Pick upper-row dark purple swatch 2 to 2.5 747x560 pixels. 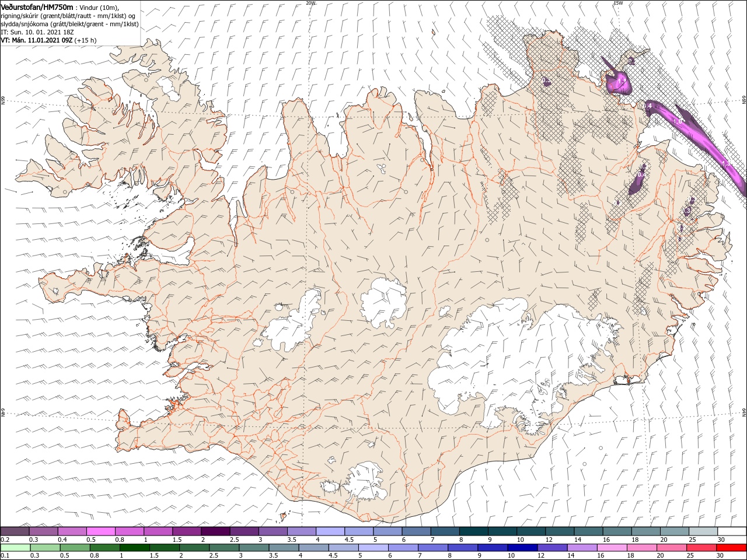coord(215,531)
